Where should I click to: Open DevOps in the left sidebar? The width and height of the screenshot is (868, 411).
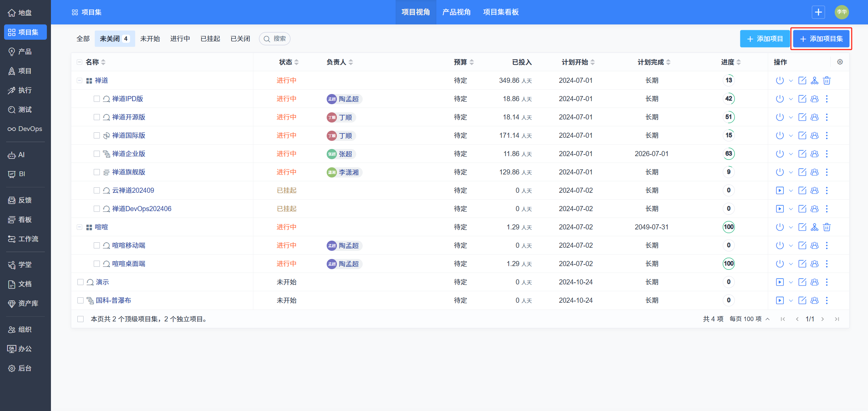(x=25, y=129)
